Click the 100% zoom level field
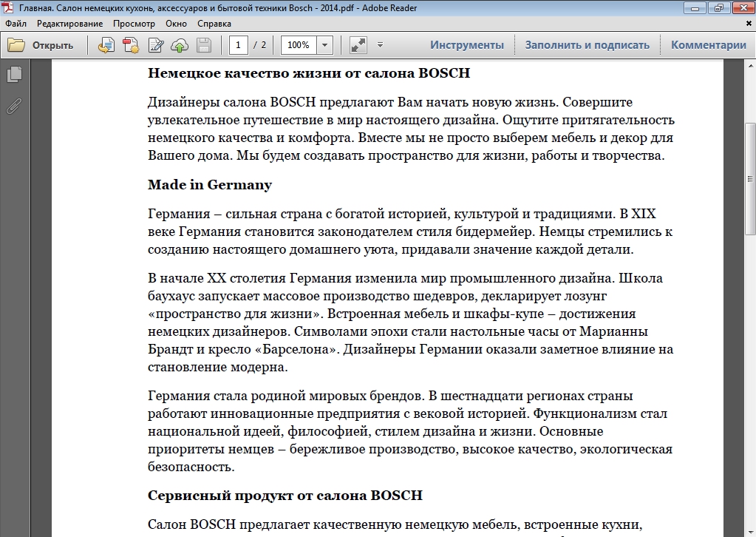This screenshot has height=537, width=756. click(299, 45)
